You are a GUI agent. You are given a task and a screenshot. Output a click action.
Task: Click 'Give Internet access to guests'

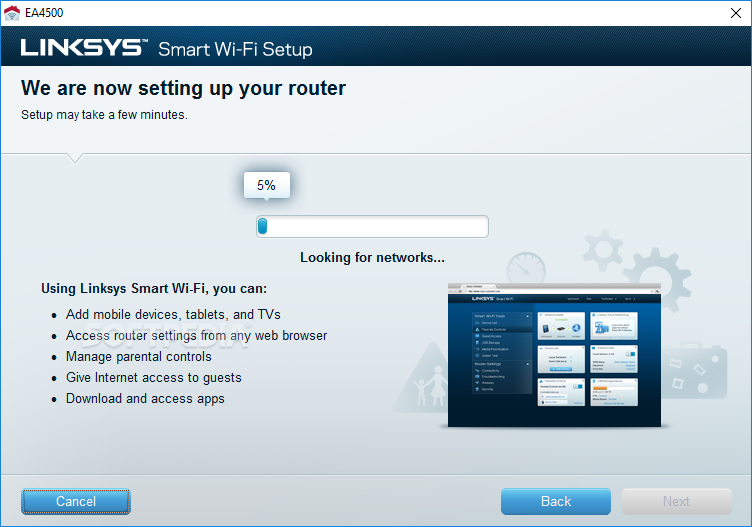coord(154,378)
